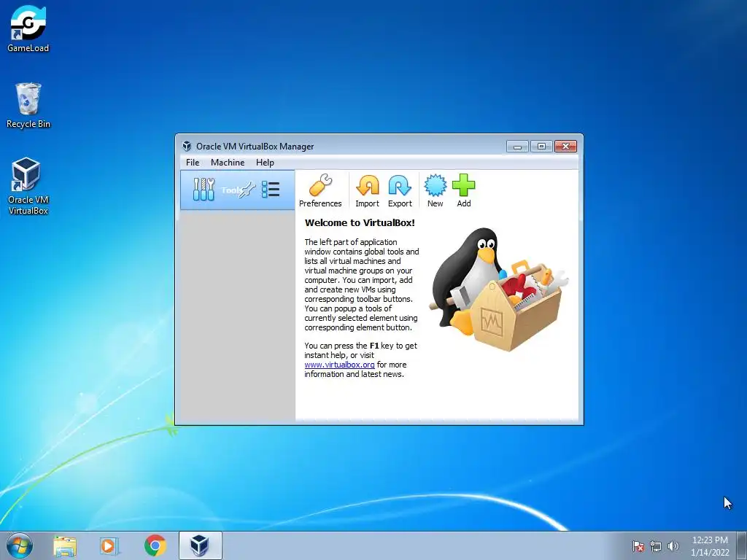Click the pin icon beside Tools

[x=248, y=190]
